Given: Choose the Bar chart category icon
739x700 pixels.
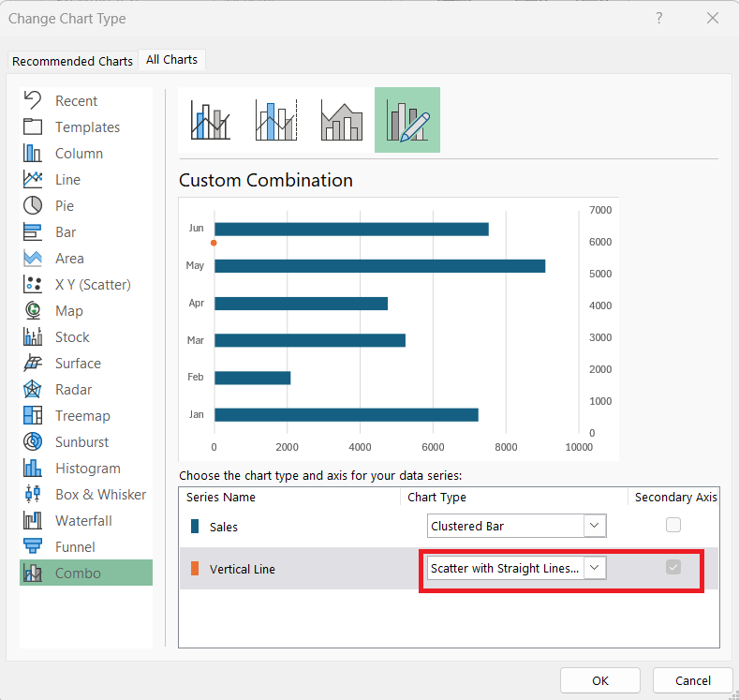Looking at the screenshot, I should 33,231.
